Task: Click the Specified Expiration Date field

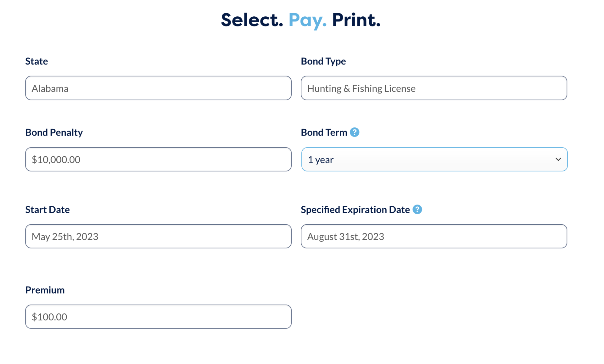Action: (434, 236)
